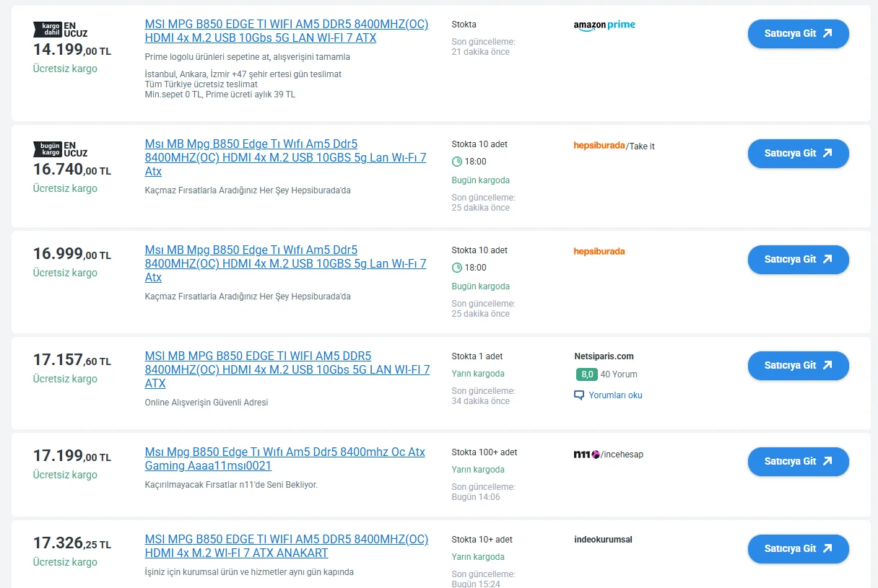This screenshot has height=588, width=878.
Task: Visit seller for the indeokurumsal offer
Action: coord(798,548)
